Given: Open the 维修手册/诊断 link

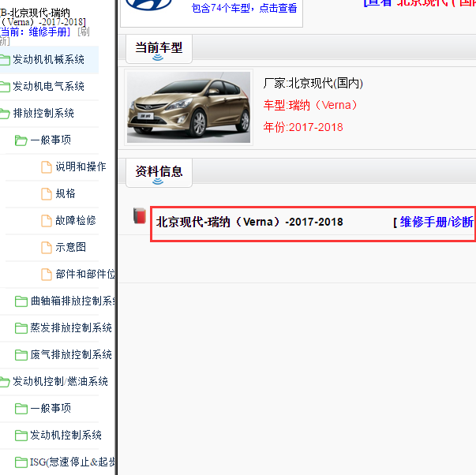Looking at the screenshot, I should (437, 222).
